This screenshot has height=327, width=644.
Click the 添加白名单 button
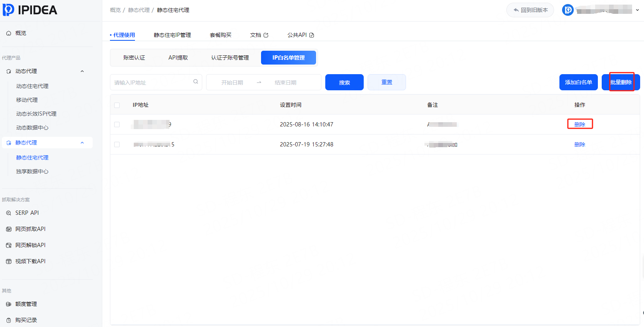click(578, 82)
